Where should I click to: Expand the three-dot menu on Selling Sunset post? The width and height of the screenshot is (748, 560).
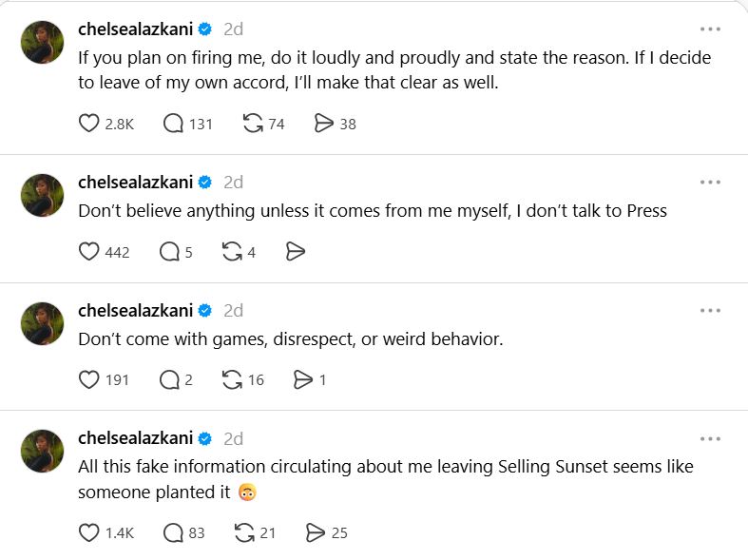click(710, 438)
